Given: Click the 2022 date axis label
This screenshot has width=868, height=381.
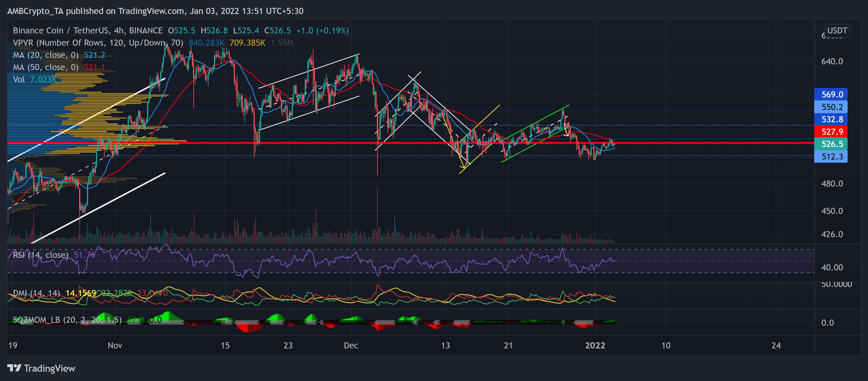Looking at the screenshot, I should [x=595, y=345].
